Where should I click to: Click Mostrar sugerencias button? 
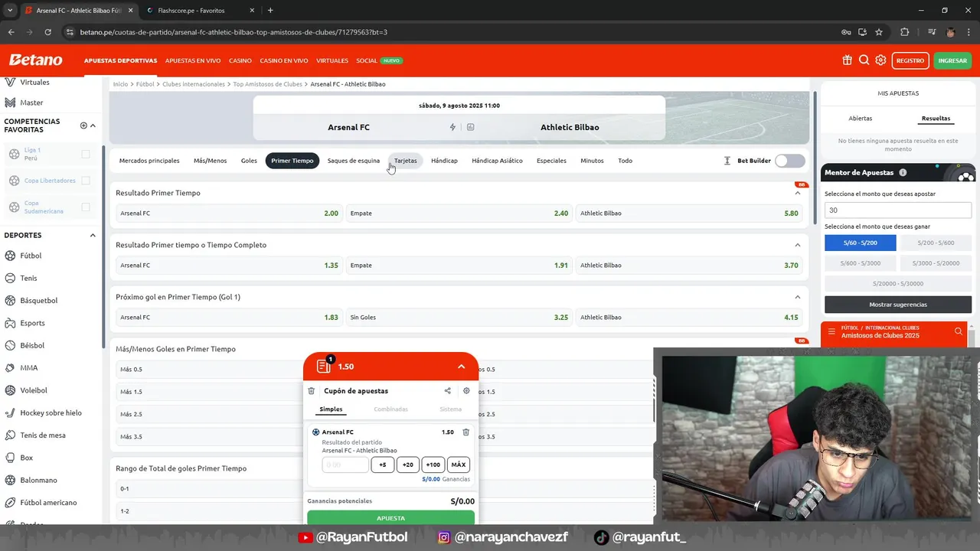pyautogui.click(x=898, y=305)
